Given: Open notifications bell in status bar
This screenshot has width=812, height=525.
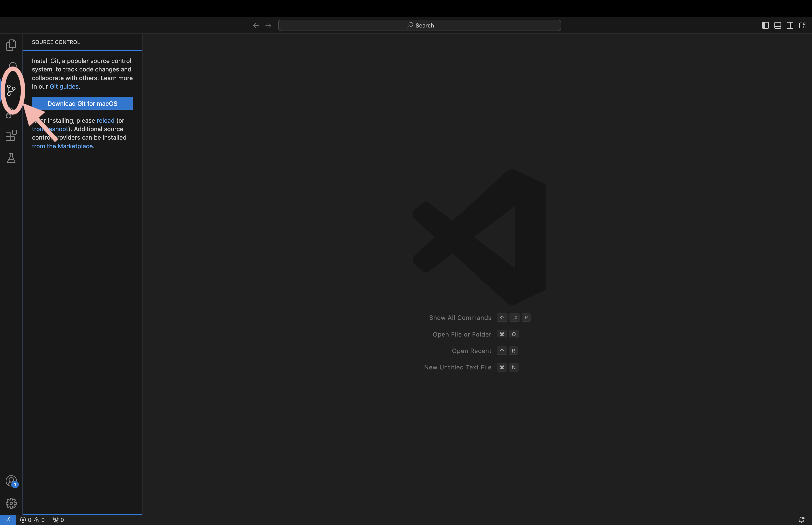Looking at the screenshot, I should tap(802, 520).
